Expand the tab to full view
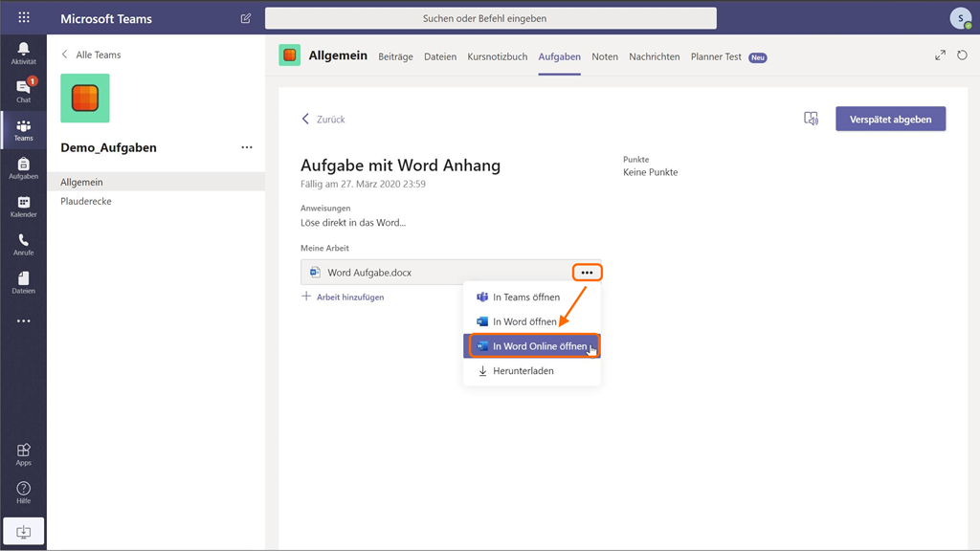The width and height of the screenshot is (980, 551). point(940,56)
